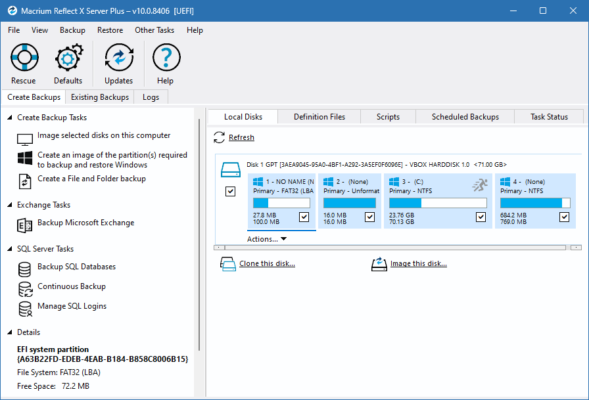Open the Backup menu
The image size is (589, 400).
tap(72, 30)
